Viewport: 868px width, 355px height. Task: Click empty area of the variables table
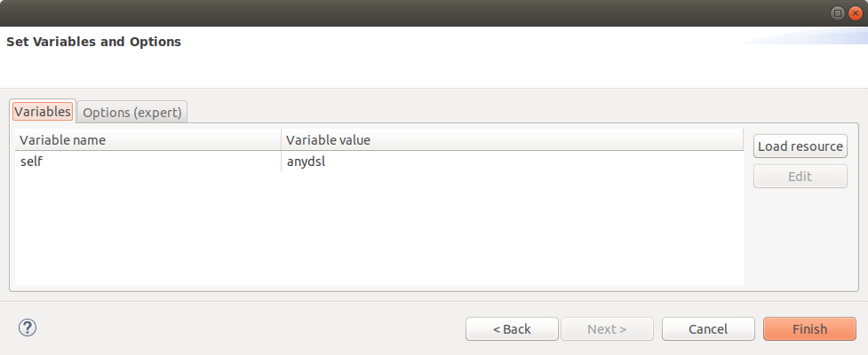click(x=378, y=231)
